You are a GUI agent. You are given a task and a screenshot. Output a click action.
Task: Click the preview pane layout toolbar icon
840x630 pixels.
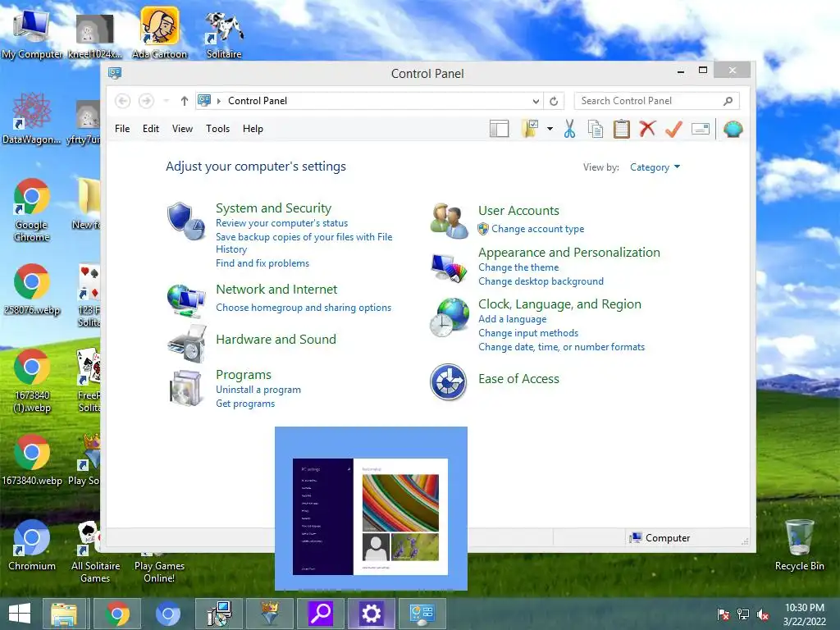coord(499,129)
